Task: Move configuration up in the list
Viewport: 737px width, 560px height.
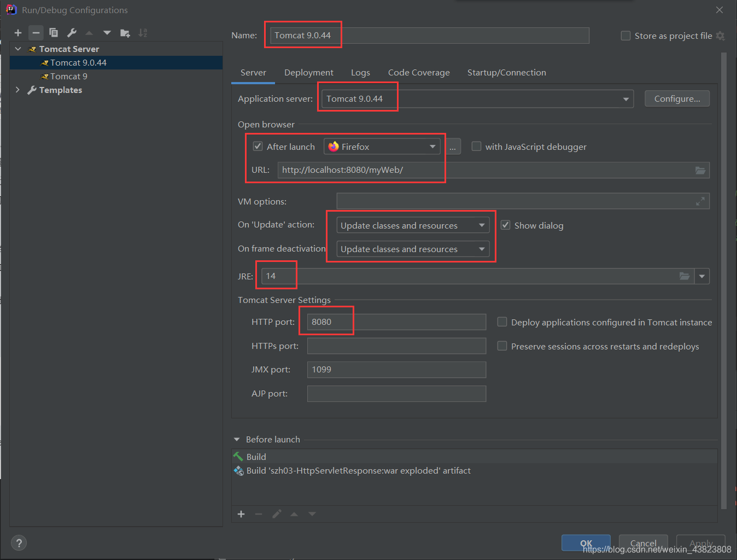Action: 89,33
